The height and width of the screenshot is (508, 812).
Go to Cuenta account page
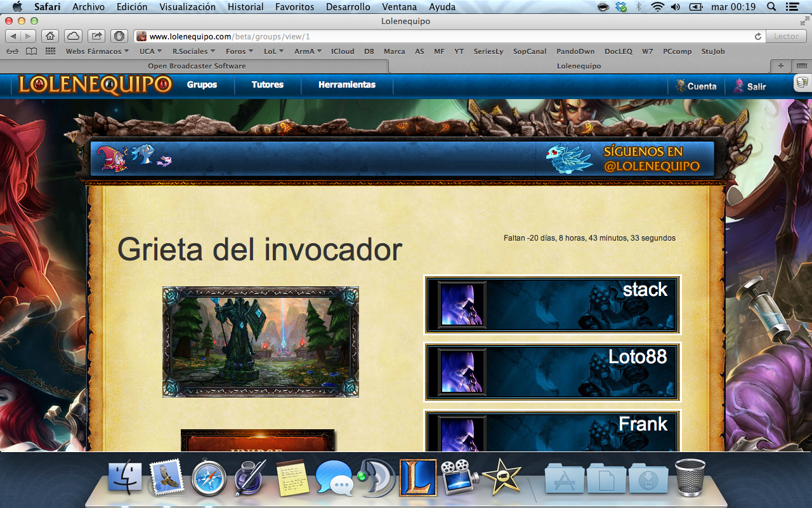[x=696, y=86]
